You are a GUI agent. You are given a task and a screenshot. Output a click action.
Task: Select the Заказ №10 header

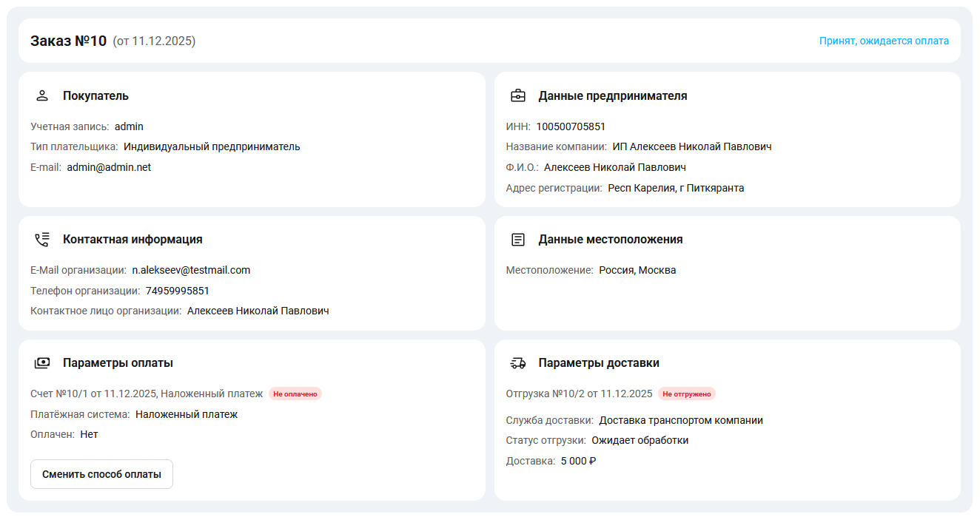coord(68,41)
